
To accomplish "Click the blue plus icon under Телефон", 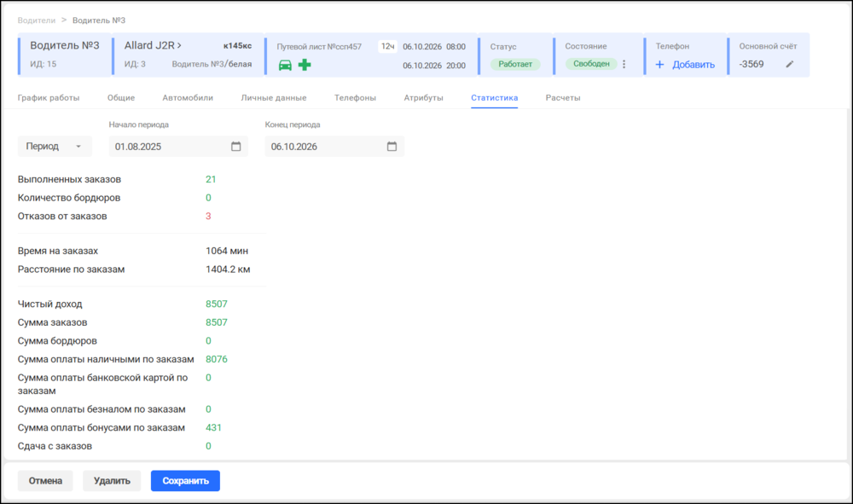I will click(x=660, y=65).
